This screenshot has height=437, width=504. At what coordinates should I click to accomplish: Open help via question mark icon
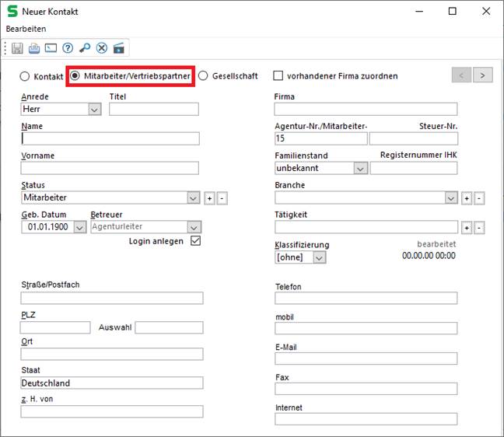(68, 48)
